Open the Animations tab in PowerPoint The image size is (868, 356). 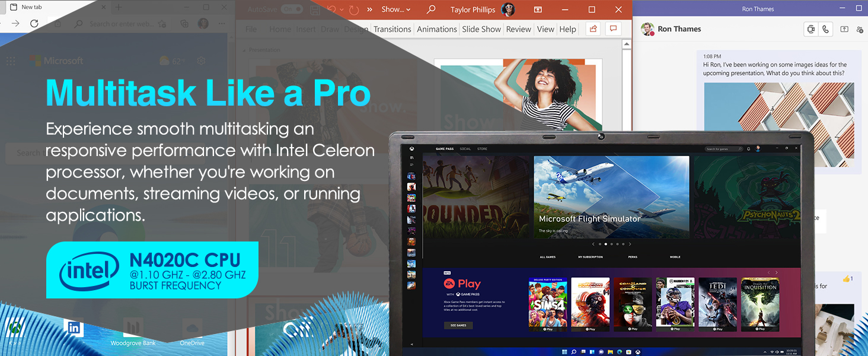437,29
